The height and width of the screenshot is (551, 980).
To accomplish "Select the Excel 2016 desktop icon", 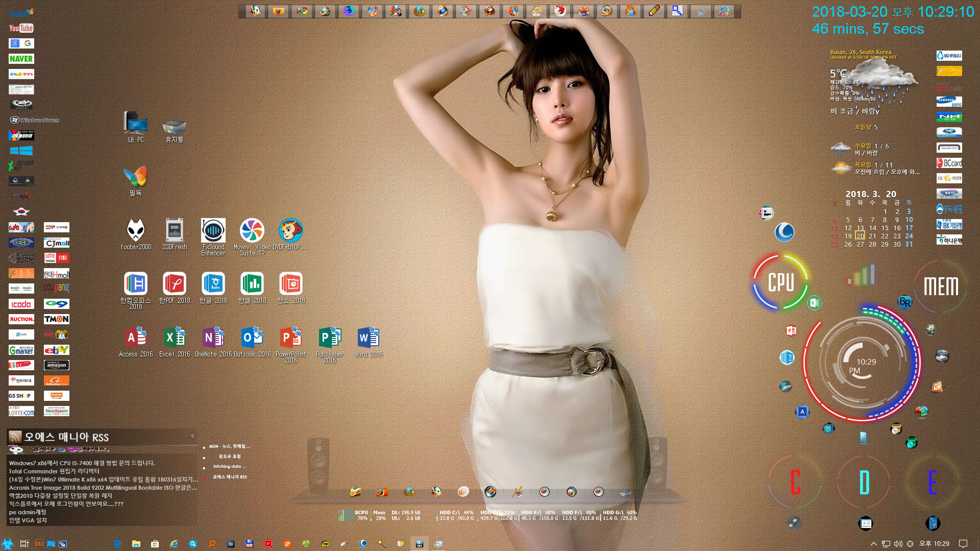I will 175,341.
